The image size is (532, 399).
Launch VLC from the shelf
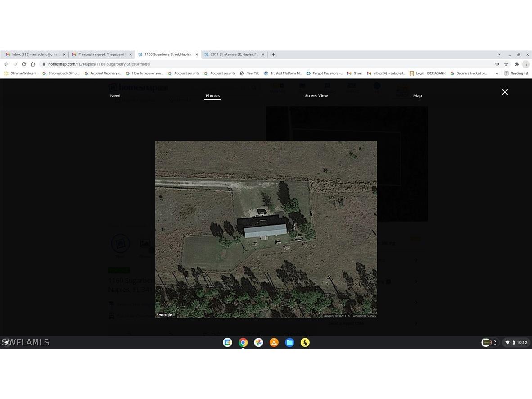[x=274, y=343]
